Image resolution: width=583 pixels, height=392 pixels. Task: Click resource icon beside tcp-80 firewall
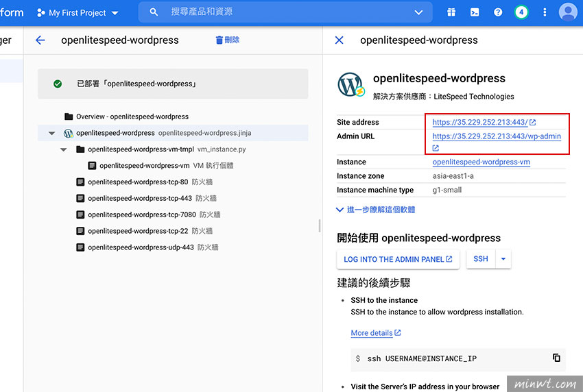point(80,182)
